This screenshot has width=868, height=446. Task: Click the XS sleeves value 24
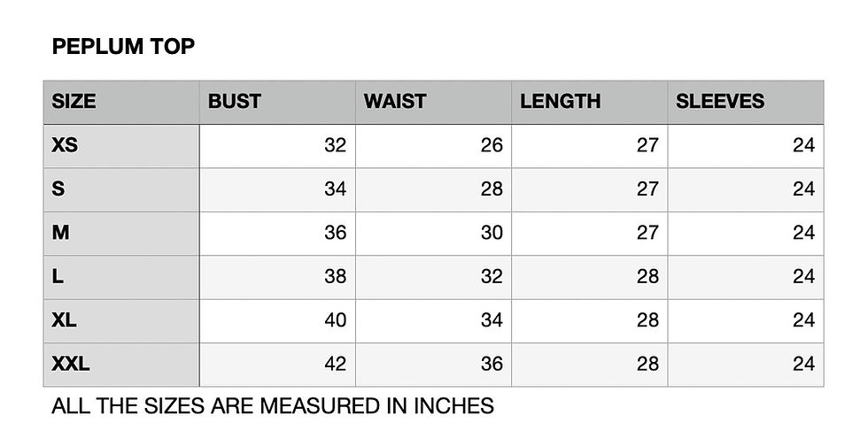(x=804, y=145)
